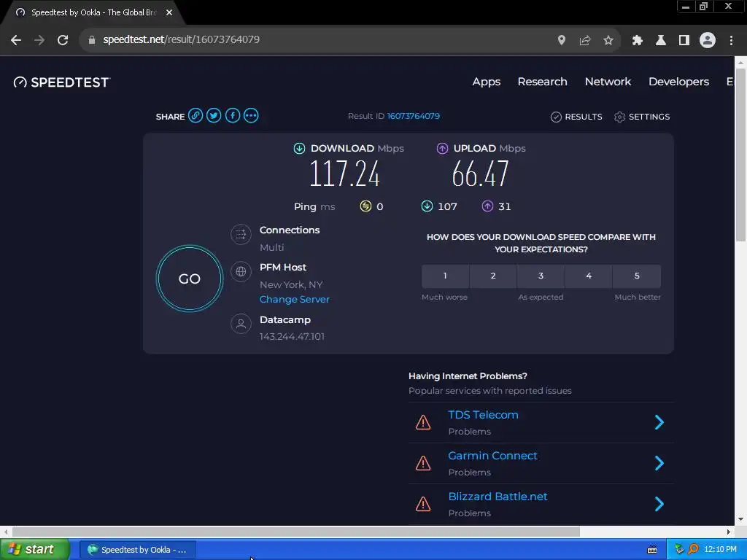Image resolution: width=747 pixels, height=560 pixels.
Task: Click the location permission icon in address bar
Action: [x=562, y=40]
